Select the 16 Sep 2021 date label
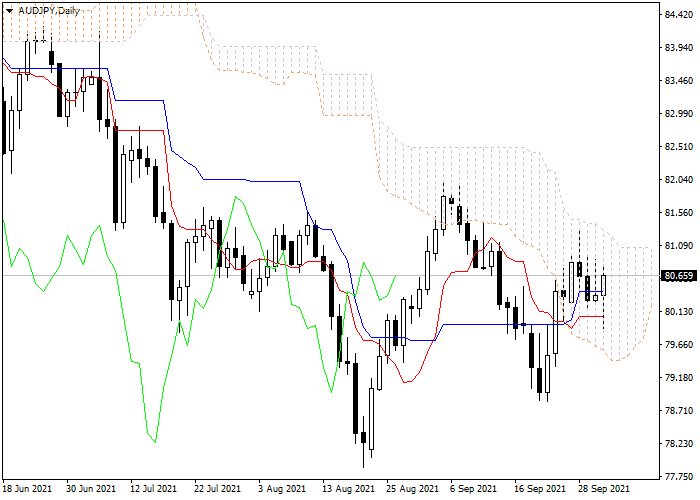Viewport: 700px width, 500px height. pos(539,488)
